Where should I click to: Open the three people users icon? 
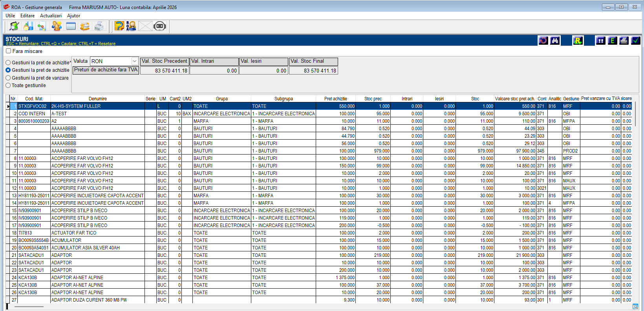pyautogui.click(x=57, y=26)
